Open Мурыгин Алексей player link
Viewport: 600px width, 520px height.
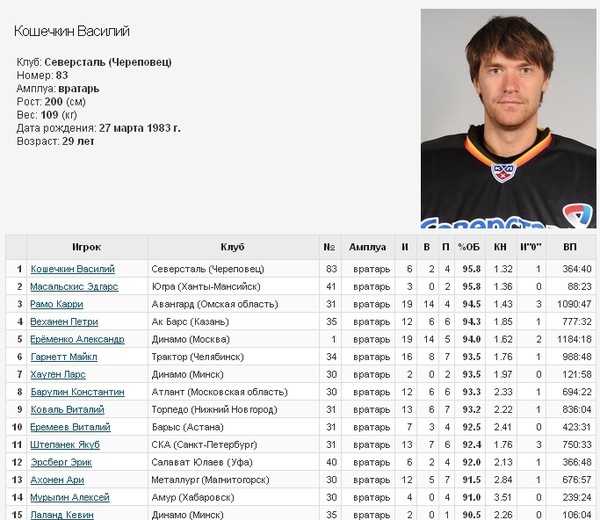click(x=70, y=497)
